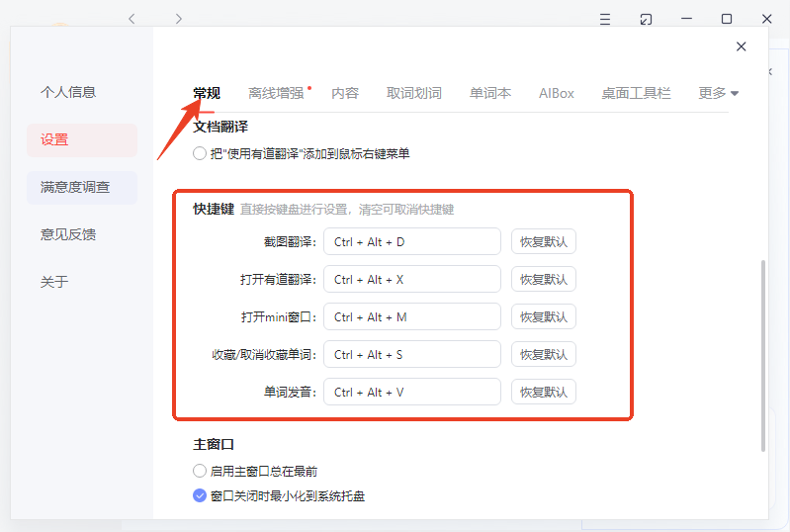Click the 截图翻译 shortcut field
Image resolution: width=790 pixels, height=532 pixels.
coord(412,242)
